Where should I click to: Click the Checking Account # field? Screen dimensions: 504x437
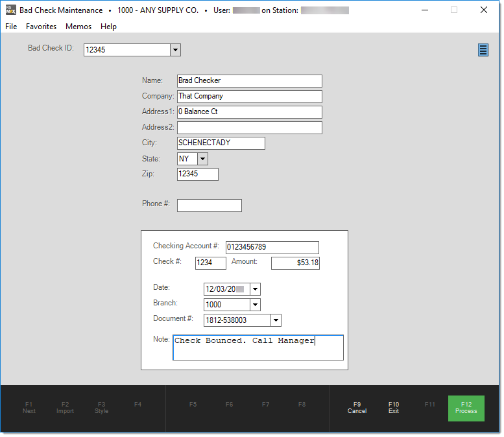(273, 248)
